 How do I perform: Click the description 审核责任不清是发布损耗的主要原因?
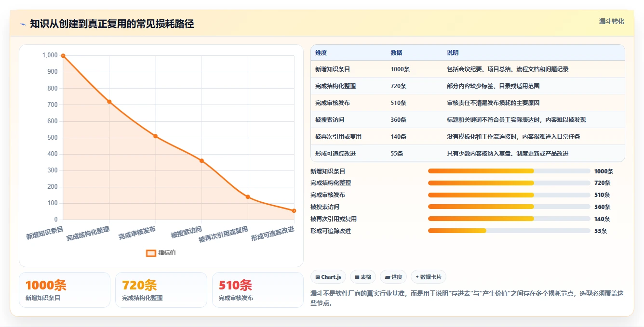[x=493, y=103]
